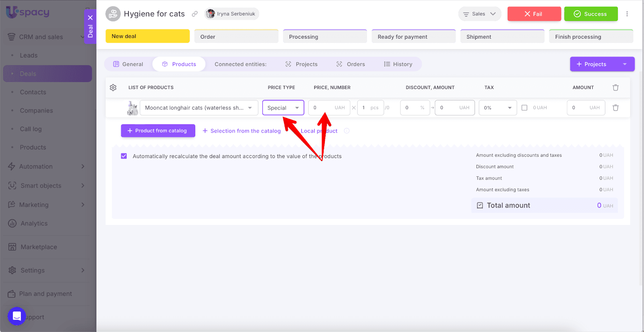644x332 pixels.
Task: Expand the 0% tax dropdown
Action: tap(497, 108)
